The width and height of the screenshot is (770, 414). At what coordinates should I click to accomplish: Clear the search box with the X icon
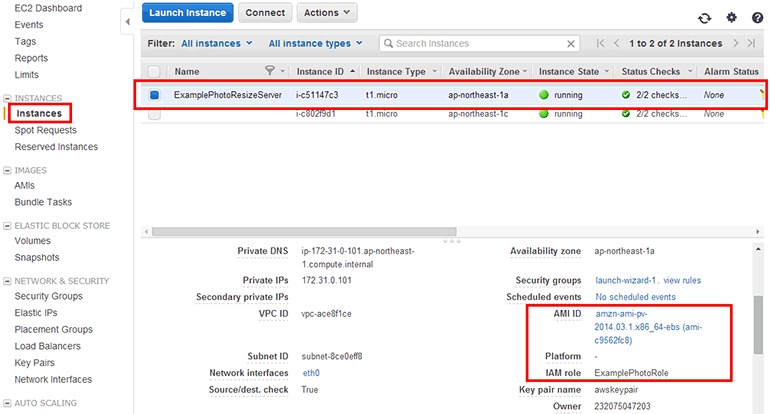570,44
